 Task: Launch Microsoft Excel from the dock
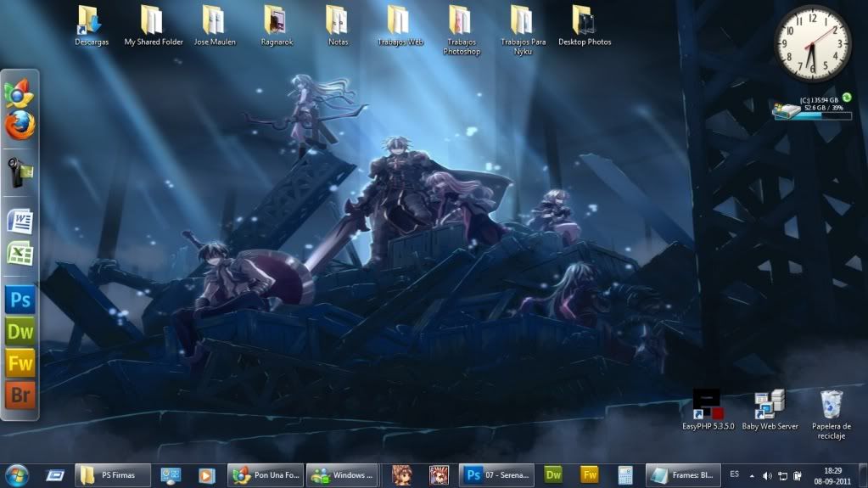[x=20, y=254]
